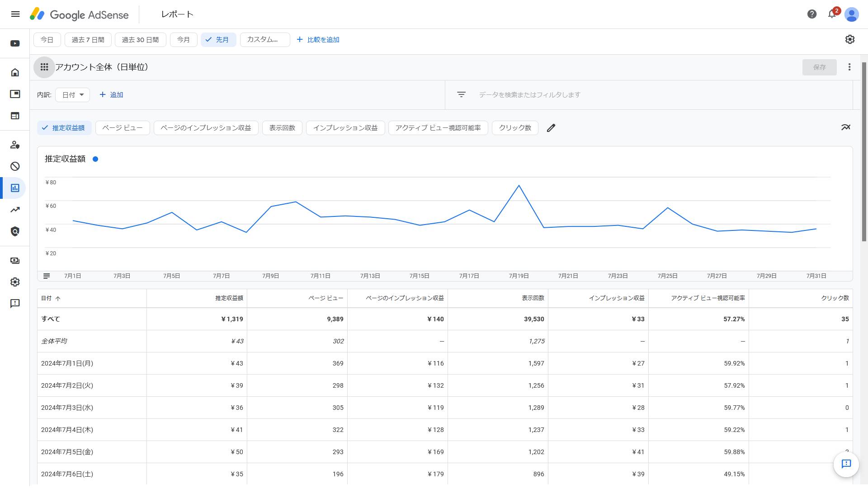Open the help question mark icon
Image resolution: width=868 pixels, height=488 pixels.
tap(812, 14)
